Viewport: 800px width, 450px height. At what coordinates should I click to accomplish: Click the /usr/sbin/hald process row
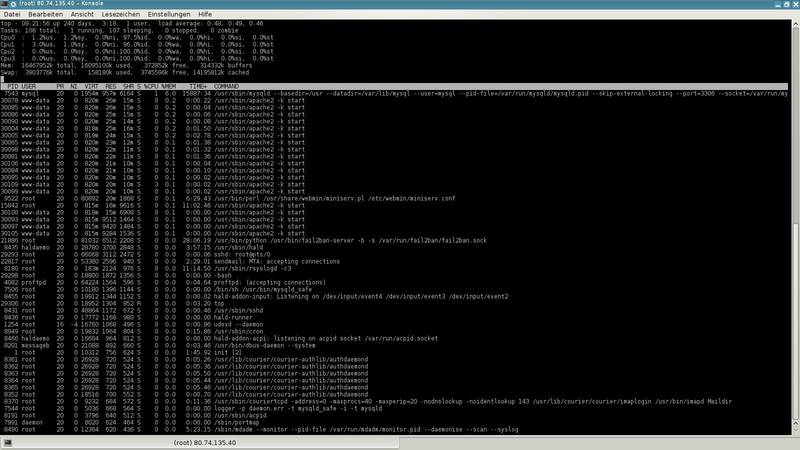132,247
